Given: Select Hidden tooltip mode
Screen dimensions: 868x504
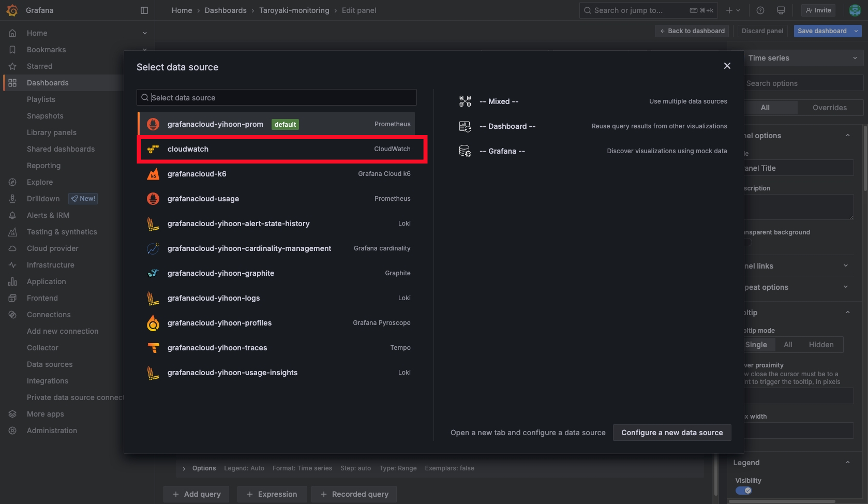Looking at the screenshot, I should click(821, 345).
